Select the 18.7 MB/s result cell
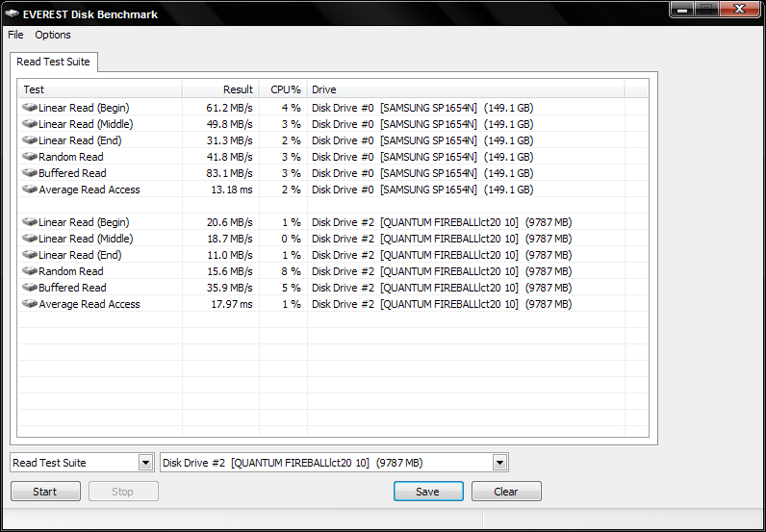The image size is (766, 532). [229, 239]
